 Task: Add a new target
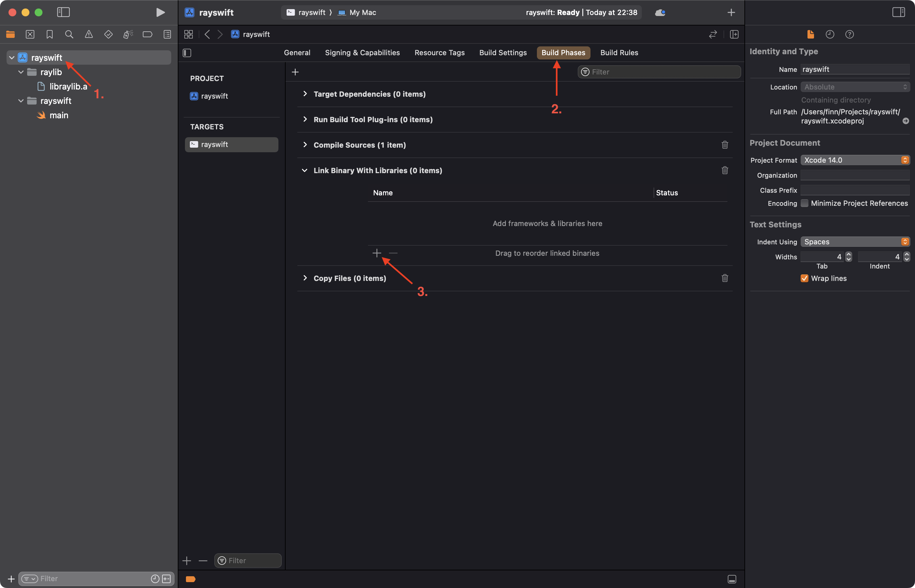click(187, 561)
